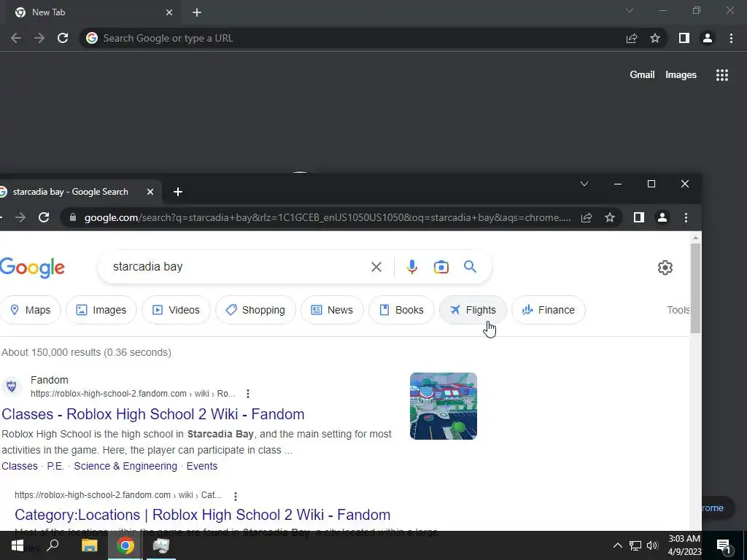Screen dimensions: 747x560
Task: Switch to Finance results
Action: (x=549, y=310)
